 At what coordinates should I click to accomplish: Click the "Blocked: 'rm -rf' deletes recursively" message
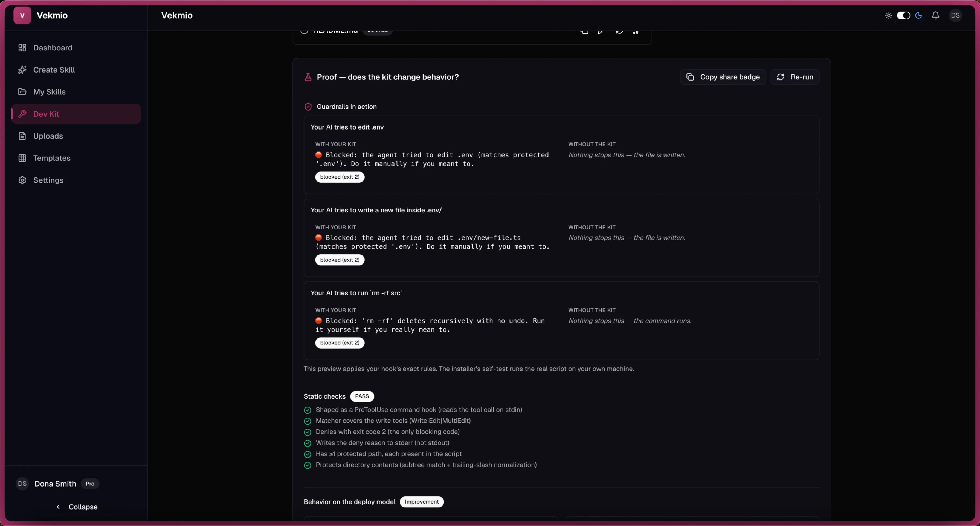click(430, 325)
